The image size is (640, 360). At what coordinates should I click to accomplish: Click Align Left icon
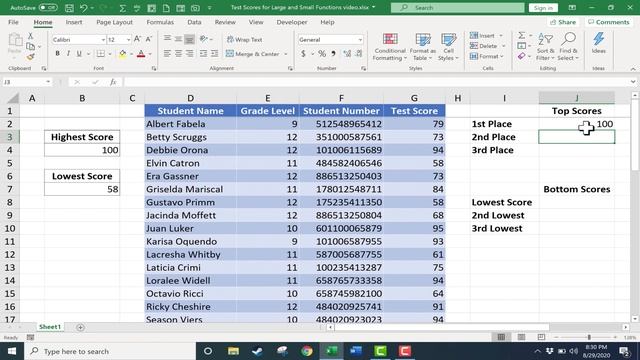coord(167,53)
